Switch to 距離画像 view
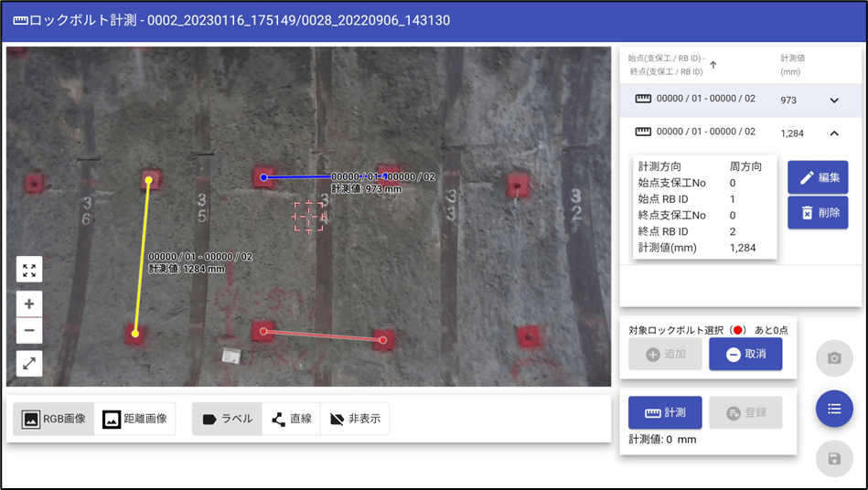The image size is (868, 490). 134,419
